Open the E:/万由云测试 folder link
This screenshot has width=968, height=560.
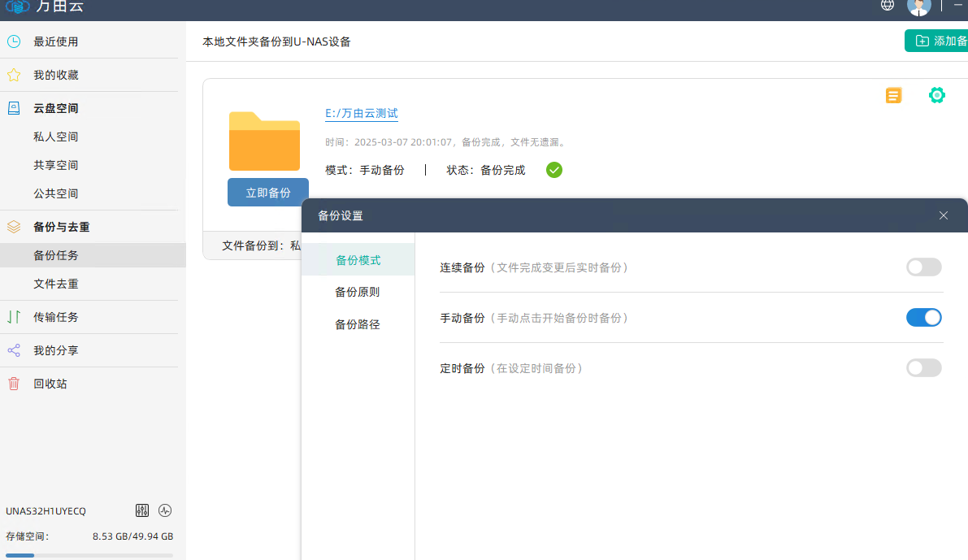click(362, 114)
